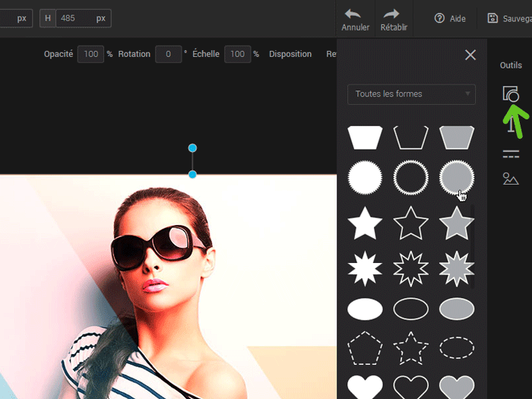Close the shapes panel with X
This screenshot has height=399, width=532.
coord(470,55)
